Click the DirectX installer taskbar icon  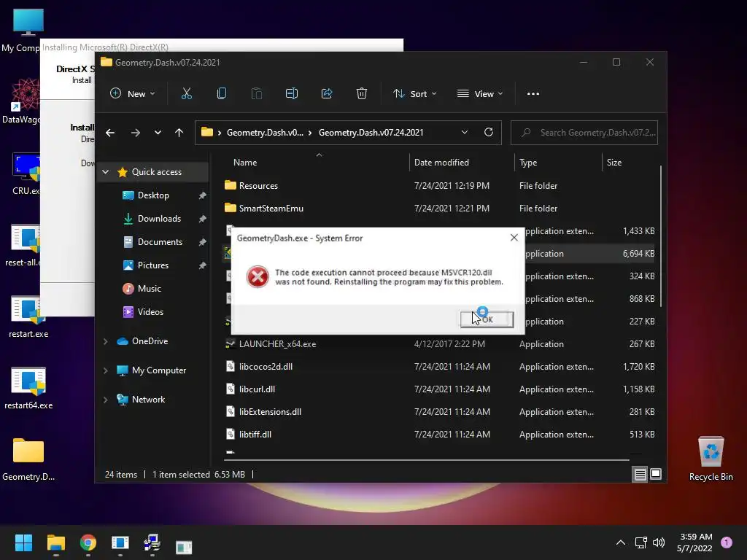152,543
